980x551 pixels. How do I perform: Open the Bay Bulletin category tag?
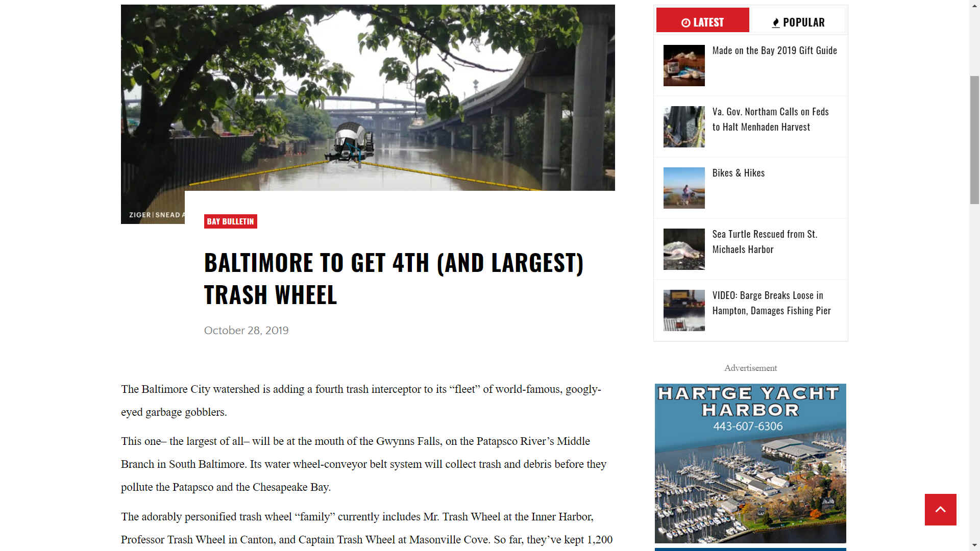[230, 221]
